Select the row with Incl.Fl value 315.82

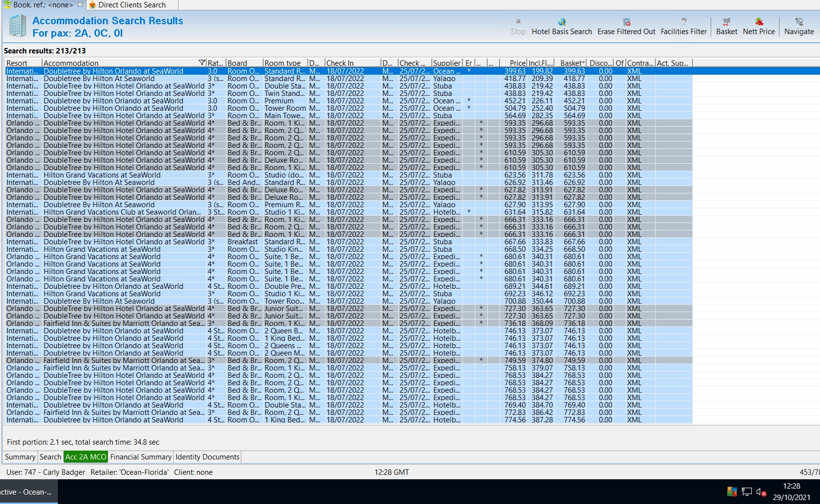point(349,212)
